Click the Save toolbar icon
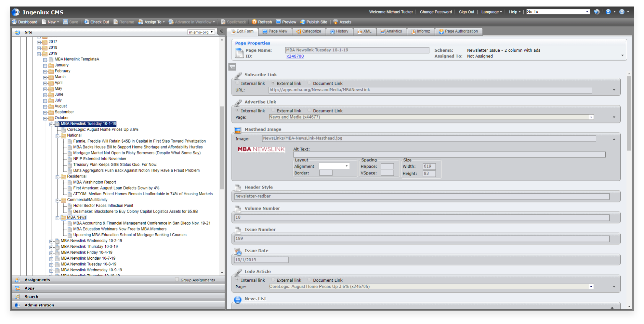This screenshot has width=644, height=324. tap(65, 22)
